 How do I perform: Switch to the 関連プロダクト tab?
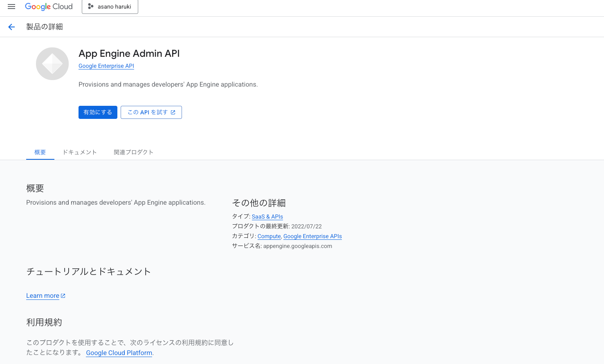(x=133, y=152)
